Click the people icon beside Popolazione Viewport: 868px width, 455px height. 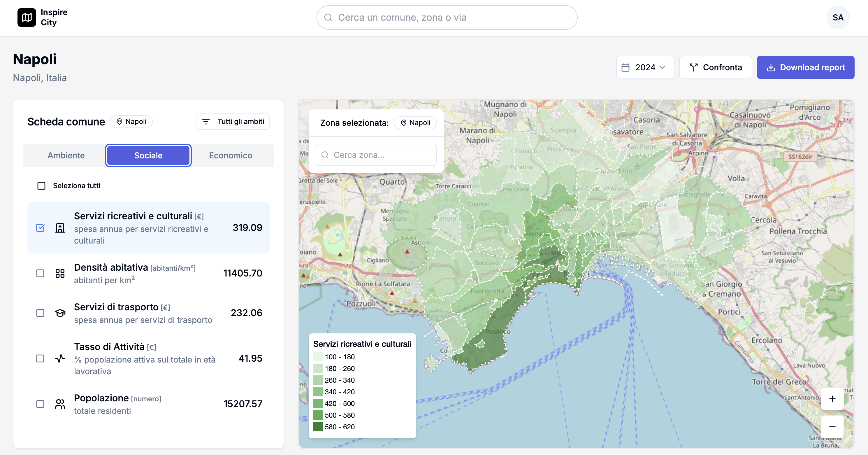pos(60,404)
